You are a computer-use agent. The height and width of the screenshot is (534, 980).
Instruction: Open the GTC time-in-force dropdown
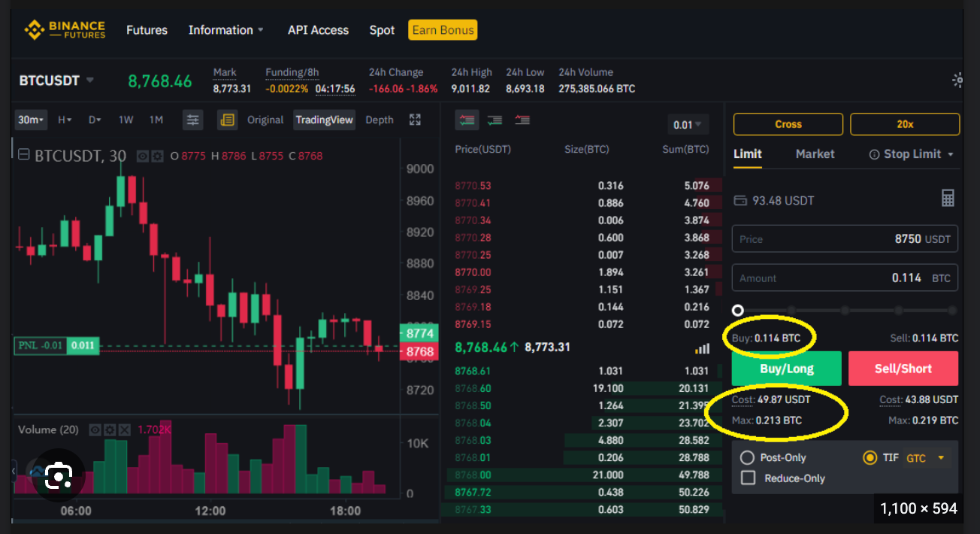pyautogui.click(x=927, y=457)
